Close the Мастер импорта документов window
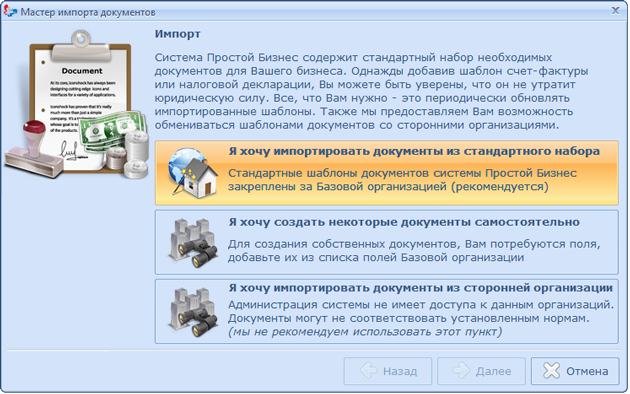630x394 pixels. click(615, 10)
